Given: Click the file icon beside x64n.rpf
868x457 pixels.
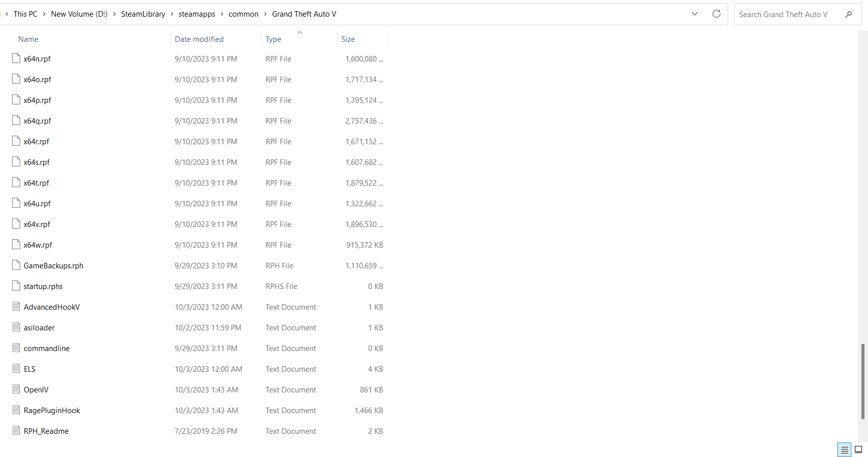Looking at the screenshot, I should point(16,59).
